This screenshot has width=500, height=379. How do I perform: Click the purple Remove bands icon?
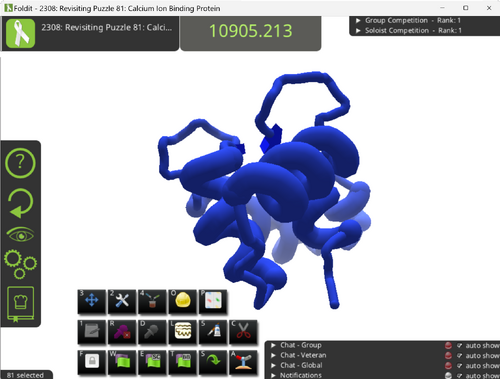pos(122,331)
